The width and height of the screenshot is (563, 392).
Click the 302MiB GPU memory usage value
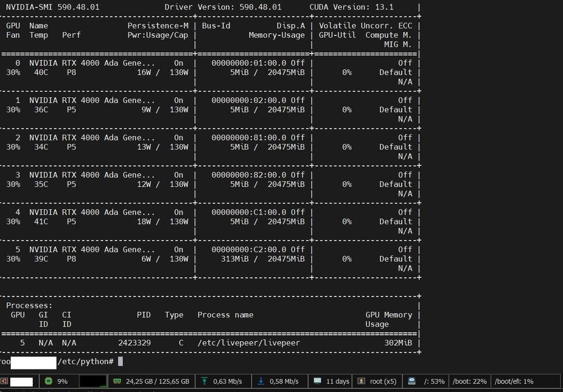click(398, 343)
